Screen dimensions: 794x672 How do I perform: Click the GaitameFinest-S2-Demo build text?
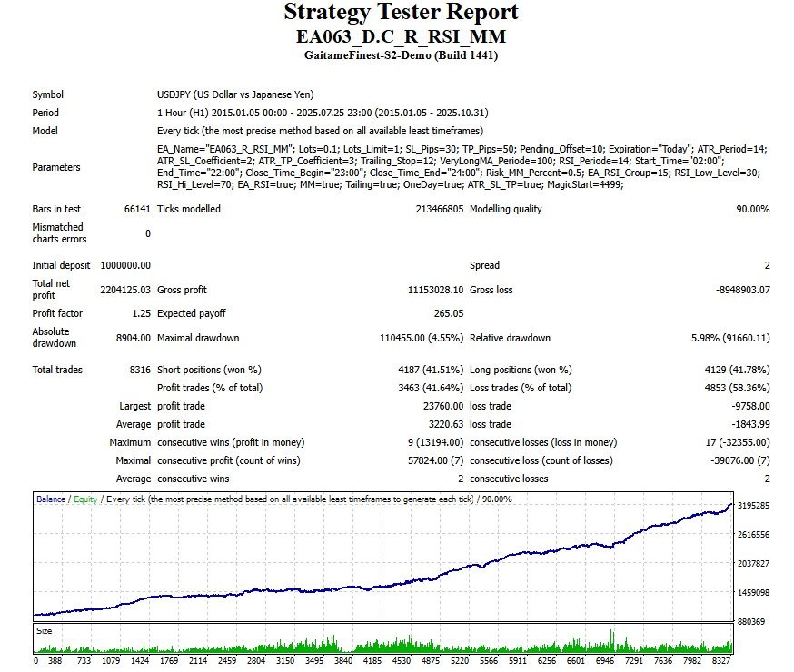click(401, 55)
